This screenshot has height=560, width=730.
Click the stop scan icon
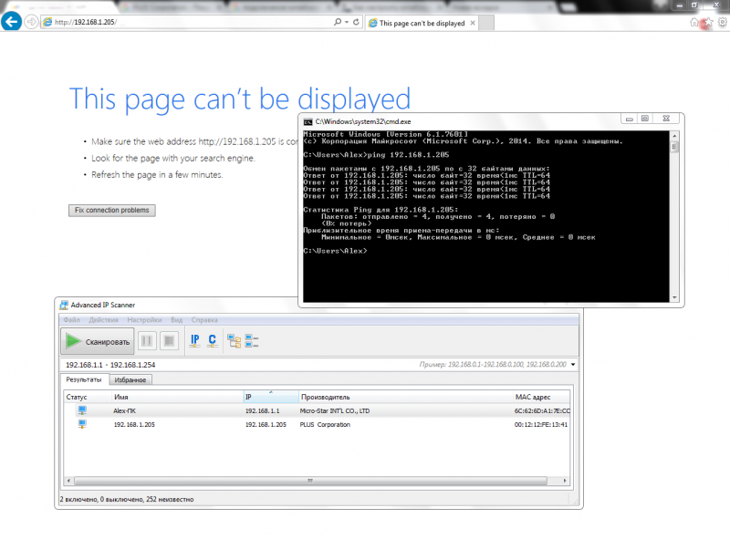tap(169, 341)
